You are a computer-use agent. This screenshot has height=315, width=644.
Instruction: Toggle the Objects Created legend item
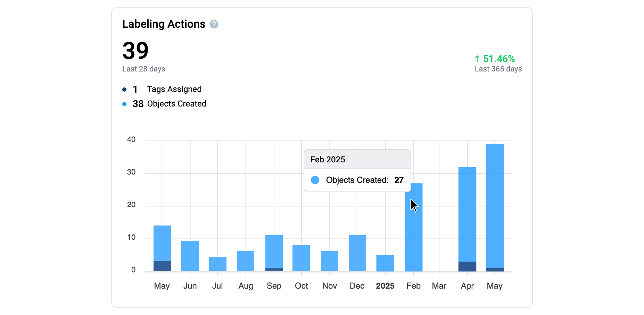tap(176, 104)
